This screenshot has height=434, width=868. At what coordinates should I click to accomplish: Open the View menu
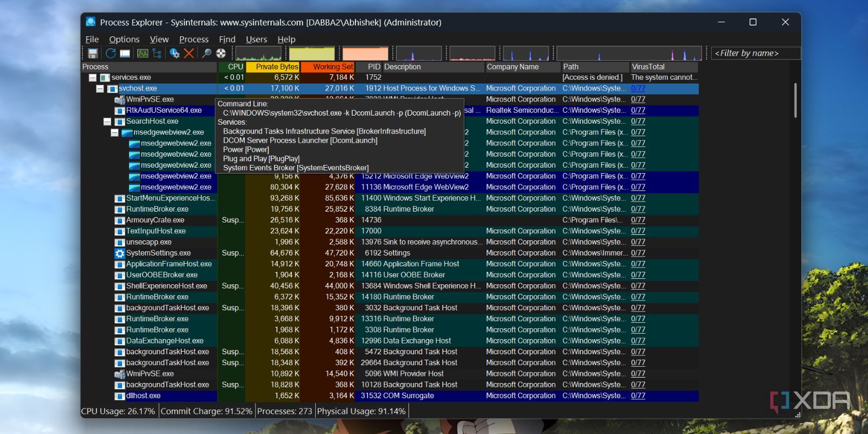[x=159, y=39]
